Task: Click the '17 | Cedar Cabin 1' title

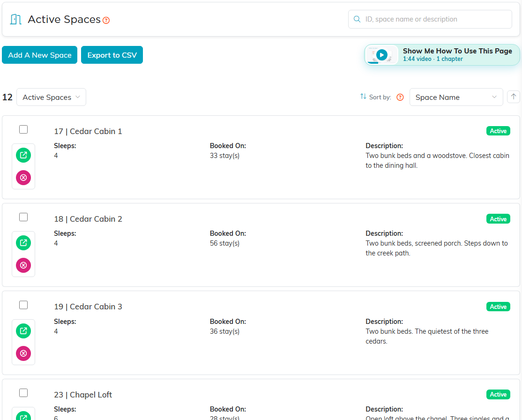Action: click(x=88, y=131)
